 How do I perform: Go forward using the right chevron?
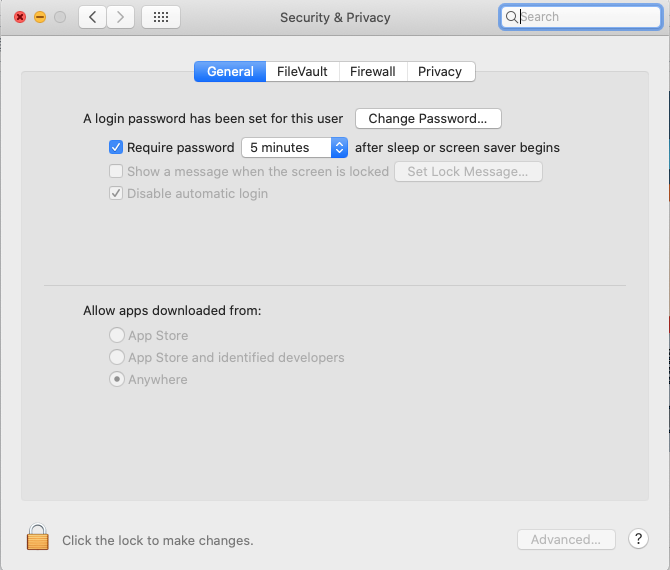coord(120,17)
